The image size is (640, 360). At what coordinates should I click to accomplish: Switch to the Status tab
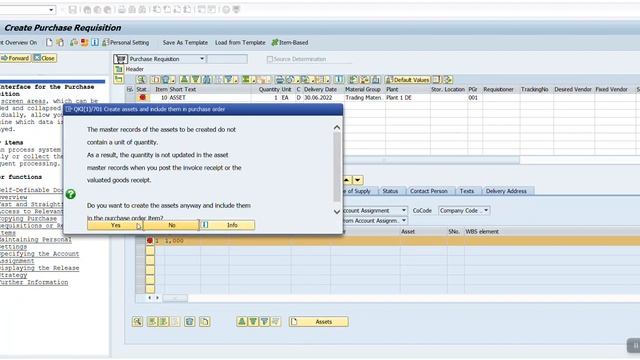(390, 191)
